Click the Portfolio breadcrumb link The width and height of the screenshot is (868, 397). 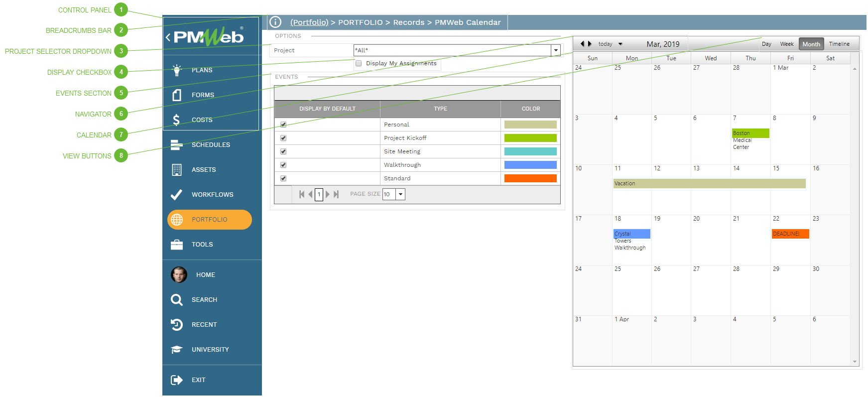(x=309, y=22)
